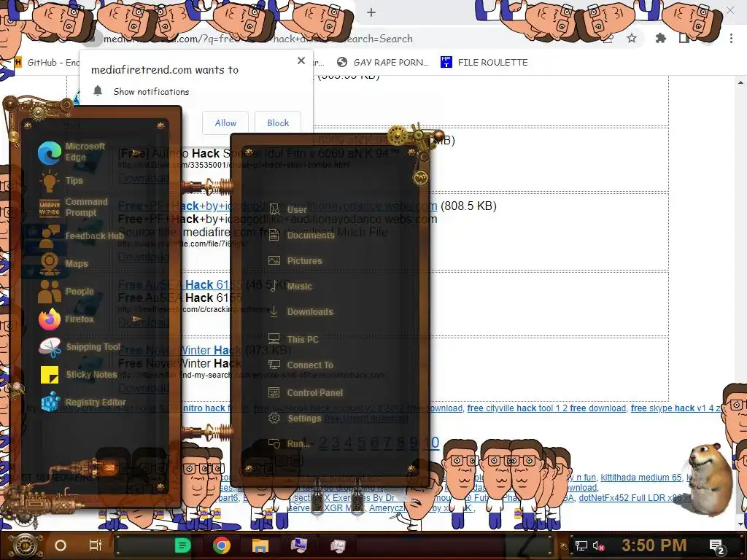This screenshot has width=747, height=560.
Task: Click the page scrollbar up arrow
Action: coord(741,82)
